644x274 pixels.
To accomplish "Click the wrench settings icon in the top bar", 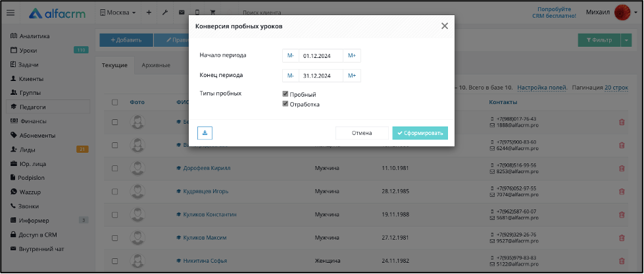I will pos(165,13).
